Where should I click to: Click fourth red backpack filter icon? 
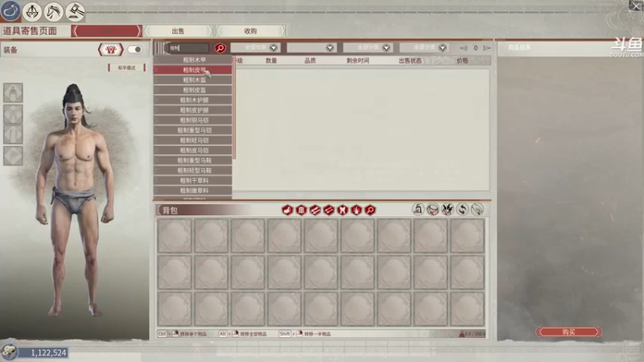[329, 210]
